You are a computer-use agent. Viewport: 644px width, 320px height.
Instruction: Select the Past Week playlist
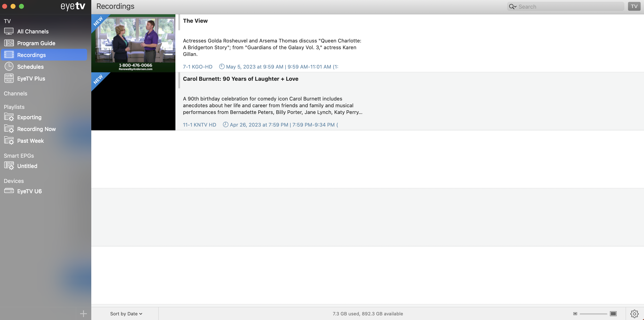coord(30,141)
